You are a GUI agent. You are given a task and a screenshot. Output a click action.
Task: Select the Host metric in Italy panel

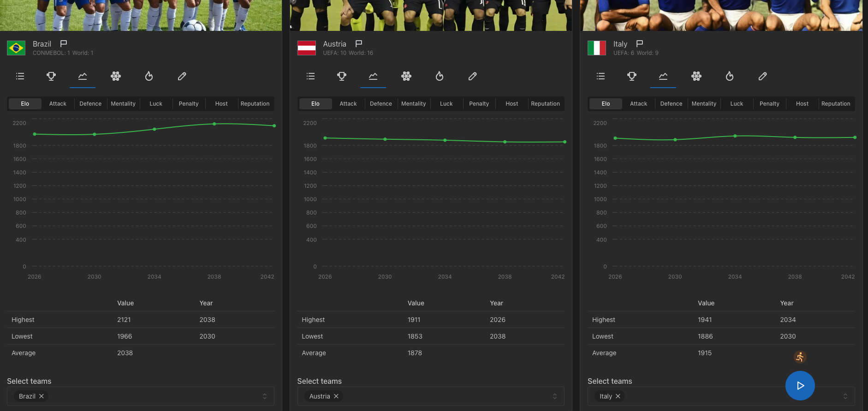click(802, 104)
